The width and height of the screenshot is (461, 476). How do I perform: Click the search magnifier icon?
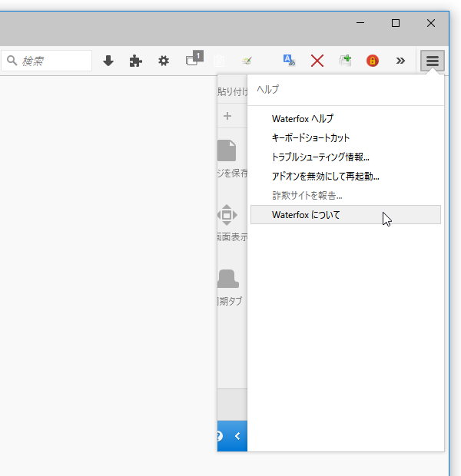point(12,61)
